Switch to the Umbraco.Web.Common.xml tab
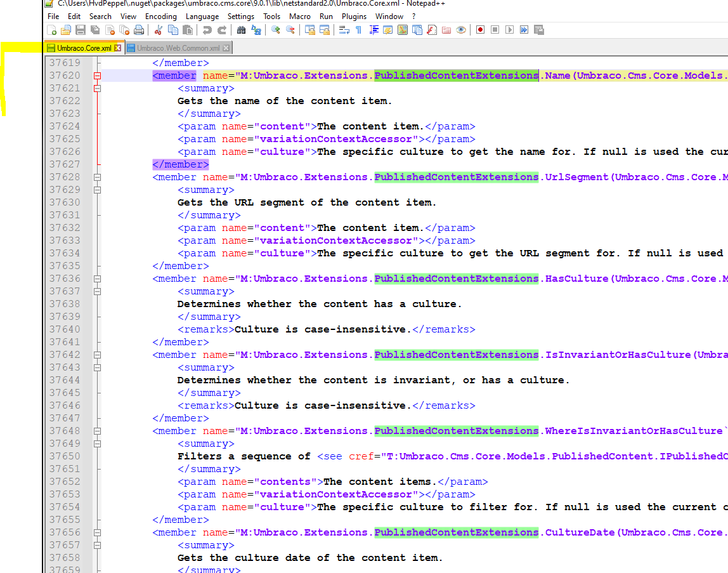The width and height of the screenshot is (728, 573). [178, 48]
